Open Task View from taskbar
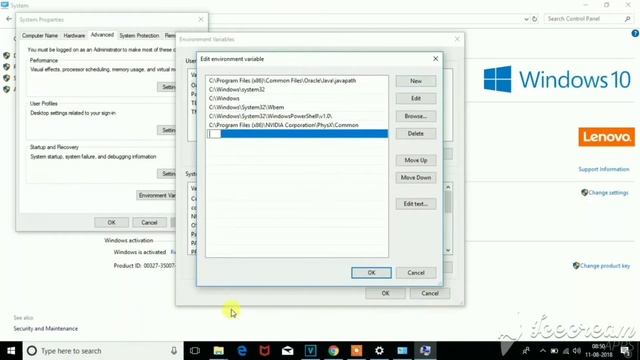This screenshot has width=640, height=360. 195,351
